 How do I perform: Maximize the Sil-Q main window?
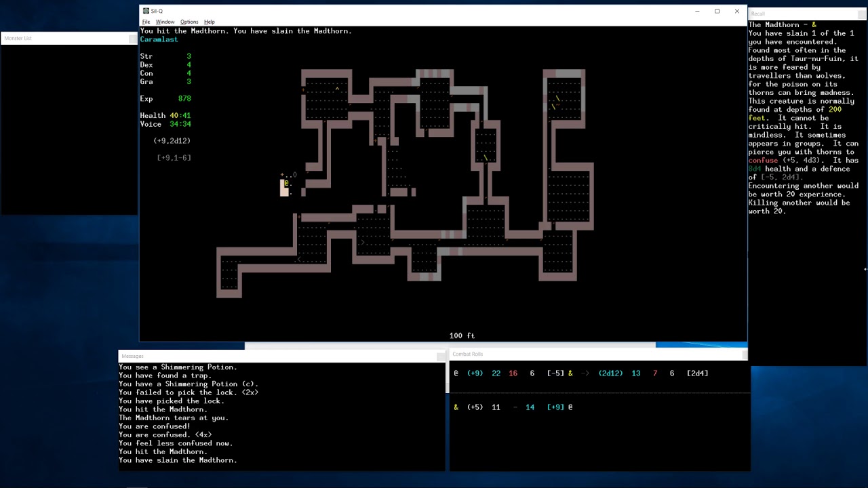(717, 11)
